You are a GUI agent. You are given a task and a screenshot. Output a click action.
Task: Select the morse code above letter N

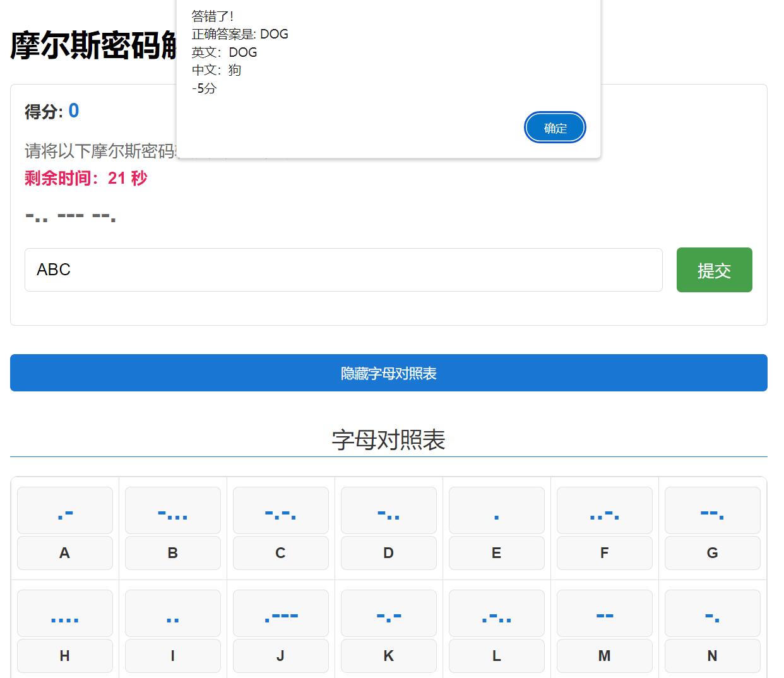tap(713, 614)
